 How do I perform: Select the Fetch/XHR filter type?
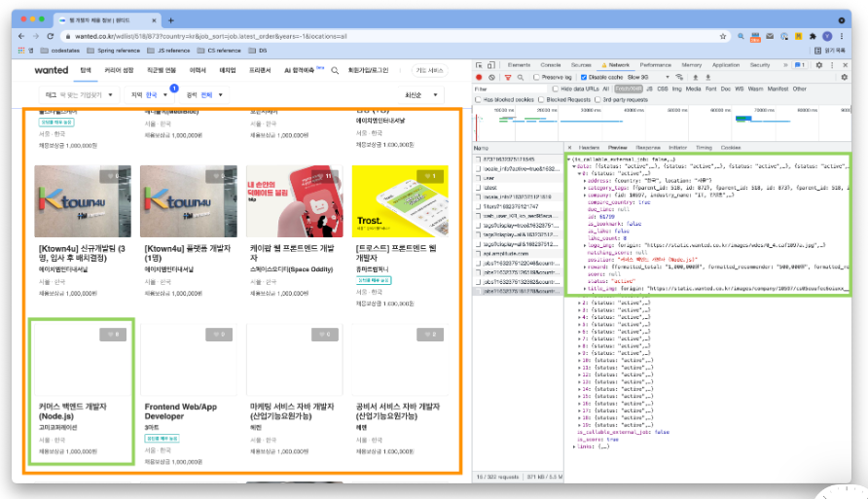(x=629, y=89)
